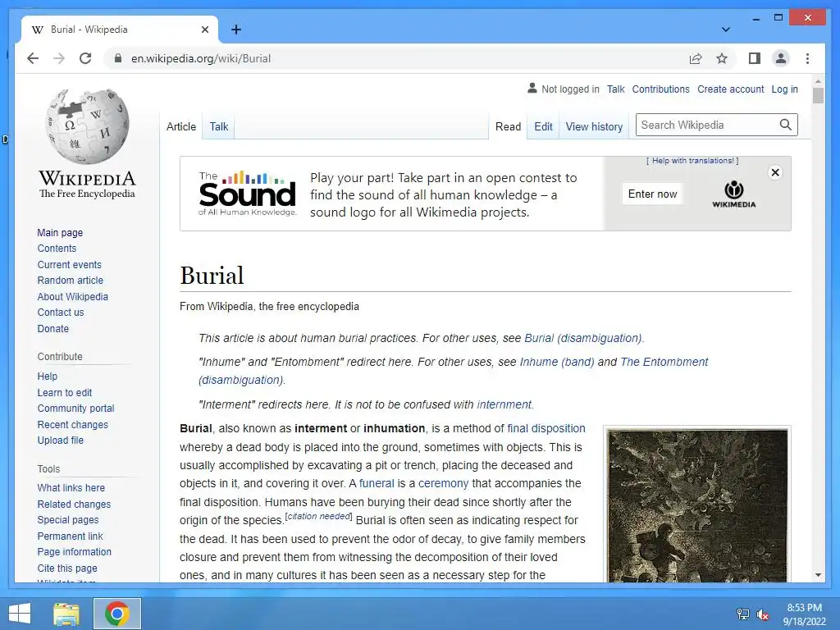Open the Windows Start menu
840x630 pixels.
tap(20, 614)
